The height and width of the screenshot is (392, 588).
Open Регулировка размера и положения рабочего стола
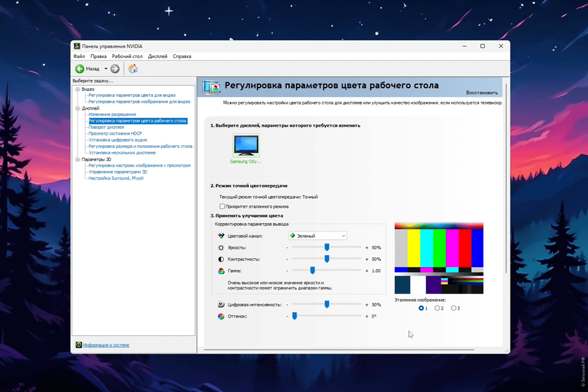[x=141, y=146]
